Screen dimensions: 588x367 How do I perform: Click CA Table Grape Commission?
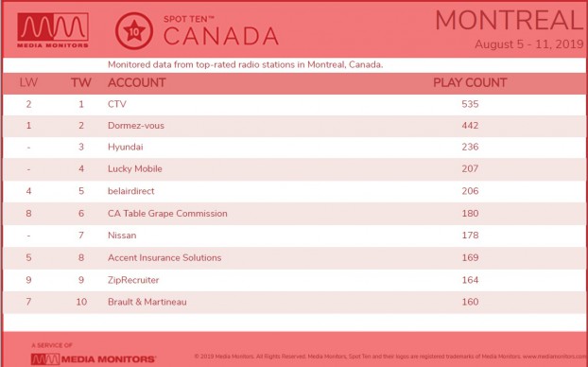pyautogui.click(x=167, y=214)
